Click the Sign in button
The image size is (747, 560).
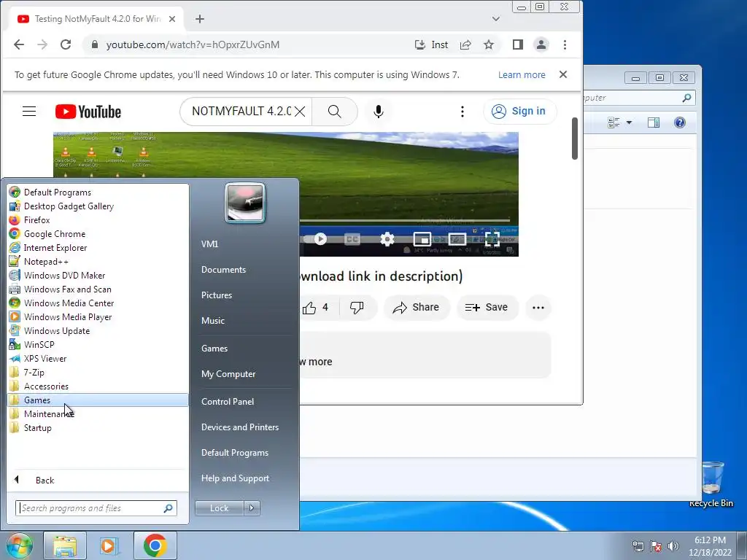pyautogui.click(x=519, y=111)
